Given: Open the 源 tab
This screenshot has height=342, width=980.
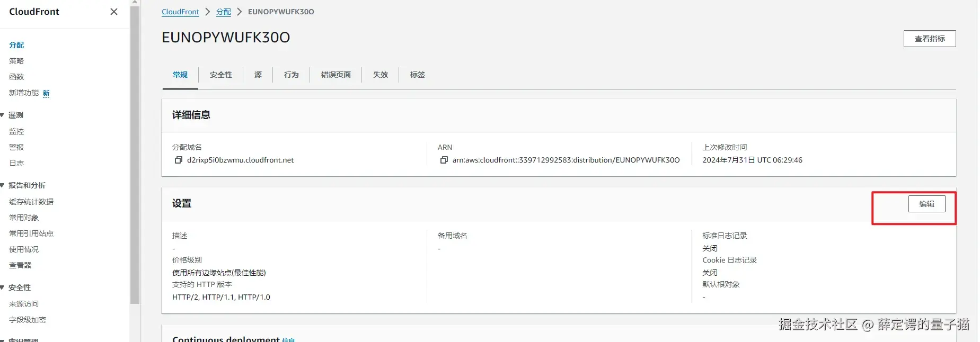Looking at the screenshot, I should click(258, 75).
